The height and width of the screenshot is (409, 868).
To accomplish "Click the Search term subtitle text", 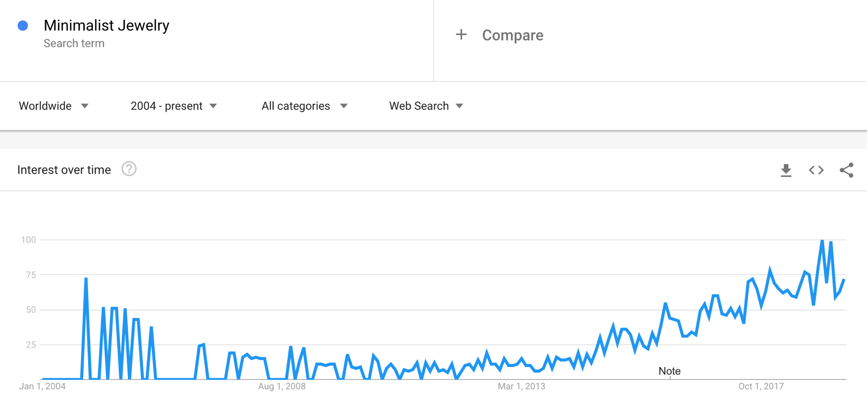I will pyautogui.click(x=74, y=43).
